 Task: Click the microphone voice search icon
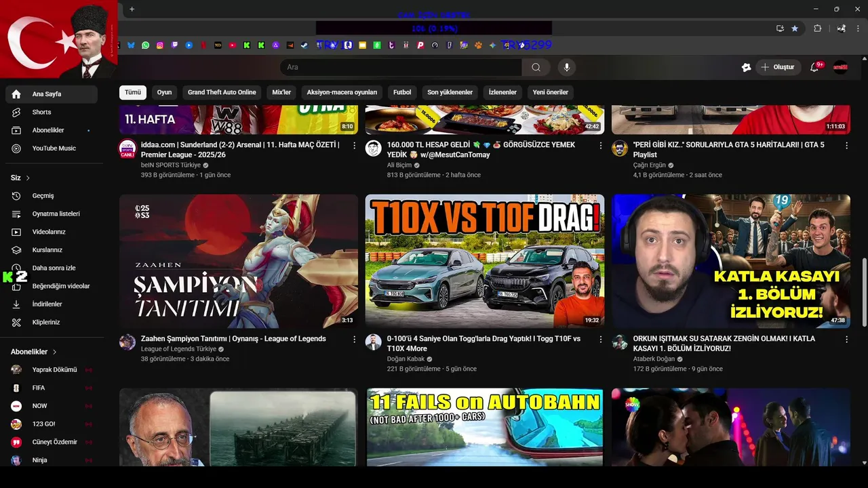coord(566,67)
